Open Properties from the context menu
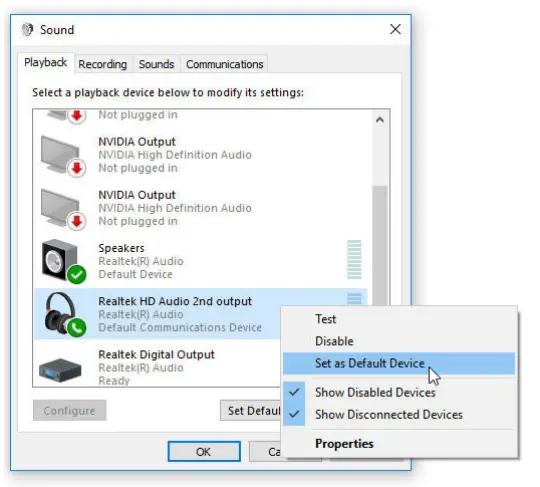Image resolution: width=540 pixels, height=487 pixels. [x=399, y=444]
